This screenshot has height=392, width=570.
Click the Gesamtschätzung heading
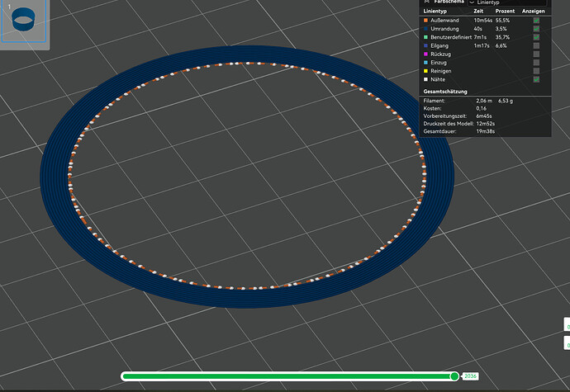pos(445,92)
